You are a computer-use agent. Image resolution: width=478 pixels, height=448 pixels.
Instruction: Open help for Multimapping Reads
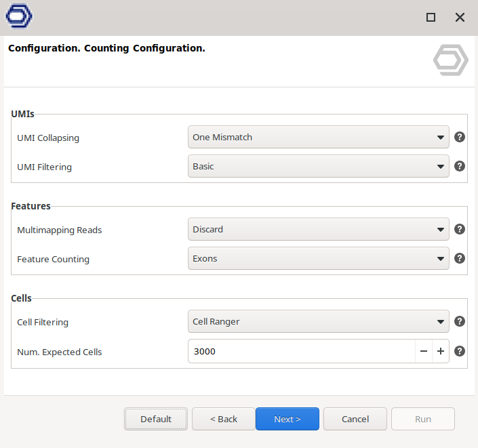tap(459, 229)
